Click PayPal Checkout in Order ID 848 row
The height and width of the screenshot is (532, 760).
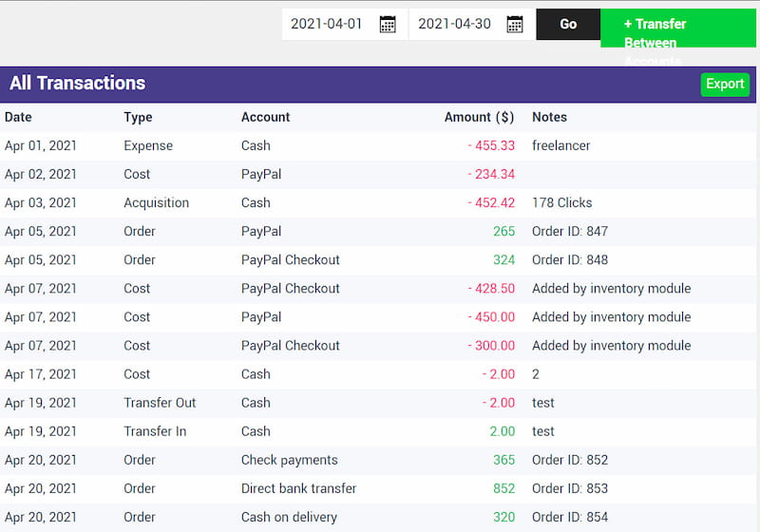point(291,260)
